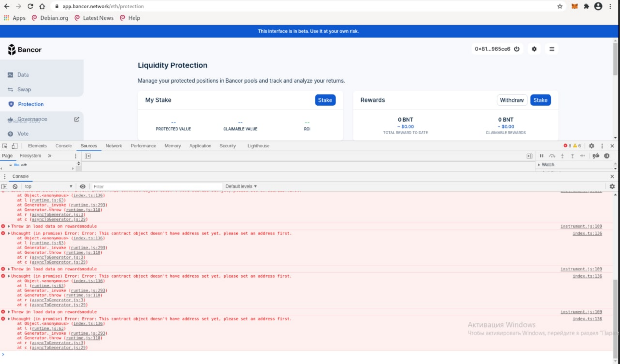Step over next function call
The image size is (620, 364).
552,156
